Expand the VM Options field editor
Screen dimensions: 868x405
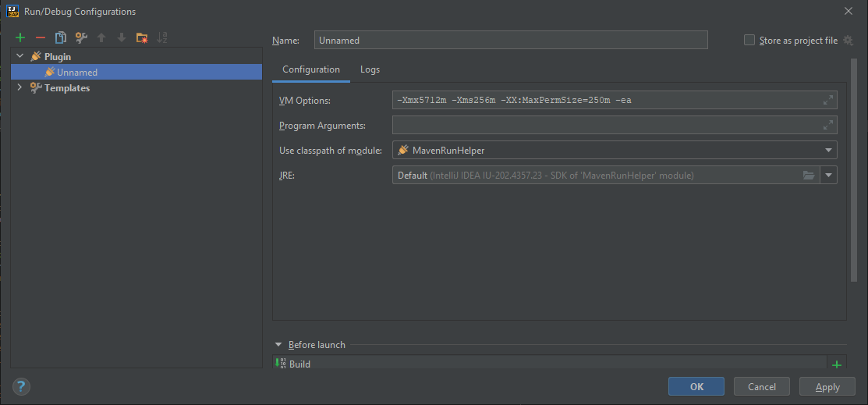828,101
